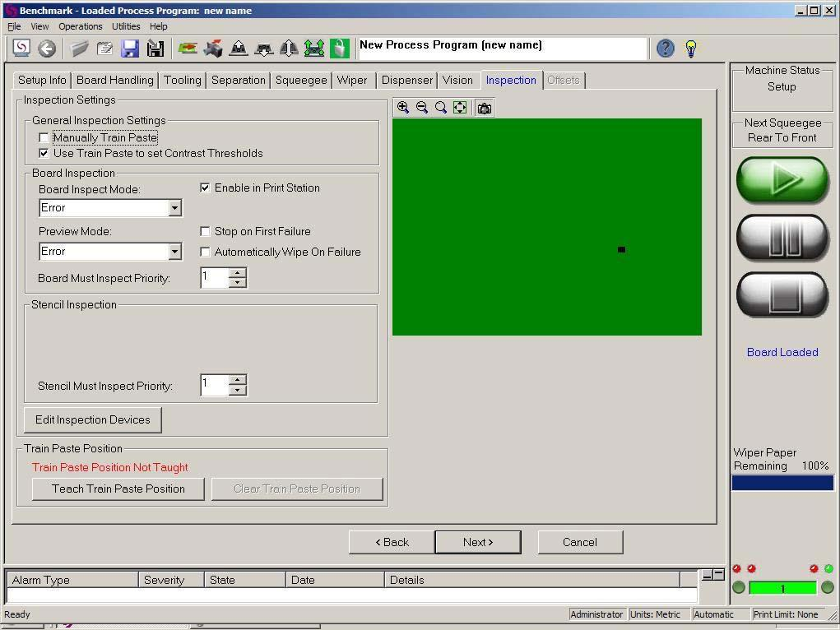Check the Stop on First Failure option
Viewport: 840px width, 630px height.
coord(206,232)
